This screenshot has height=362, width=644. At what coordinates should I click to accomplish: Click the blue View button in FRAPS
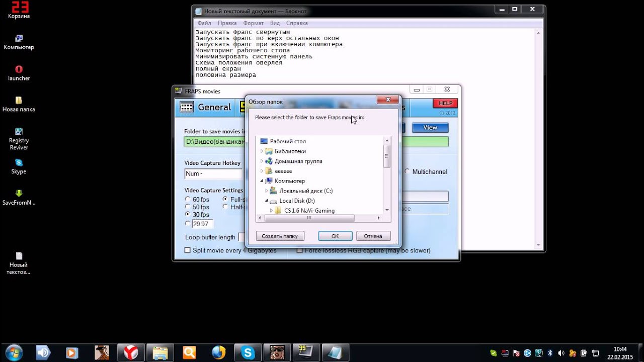click(x=430, y=128)
